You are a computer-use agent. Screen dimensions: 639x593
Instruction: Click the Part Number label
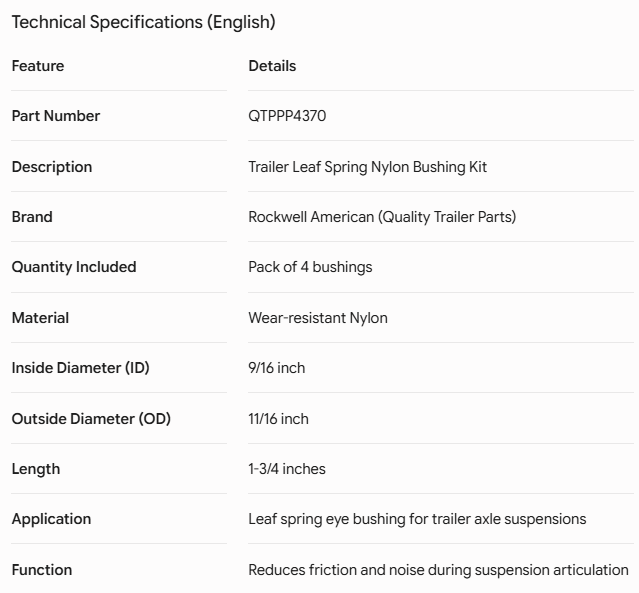coord(56,116)
